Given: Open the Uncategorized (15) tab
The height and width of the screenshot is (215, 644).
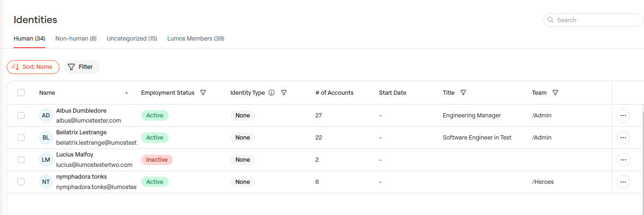Looking at the screenshot, I should (x=132, y=39).
